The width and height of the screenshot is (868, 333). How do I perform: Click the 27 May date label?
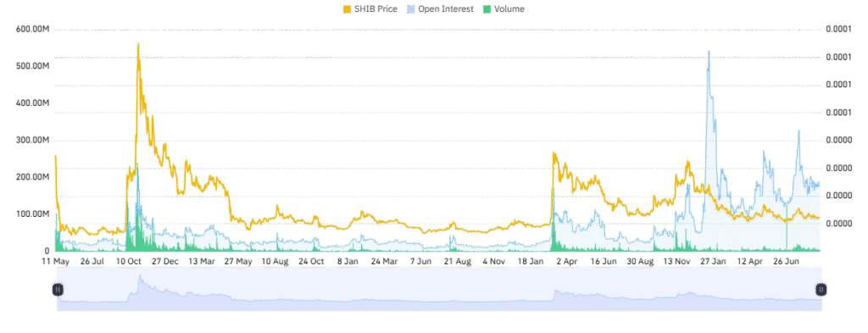tap(238, 261)
